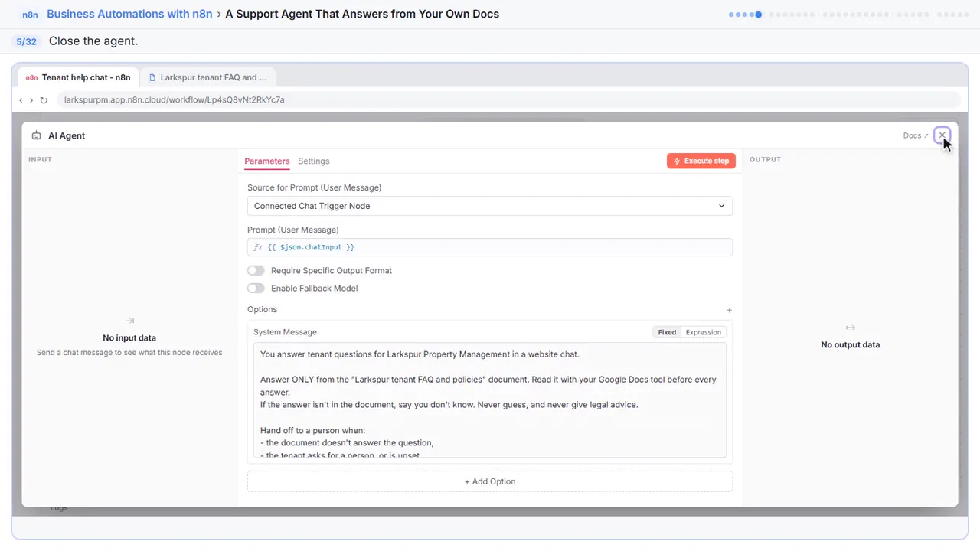Screen dimensions: 980x551
Task: Open Business Automations with n8n link
Action: [x=129, y=14]
